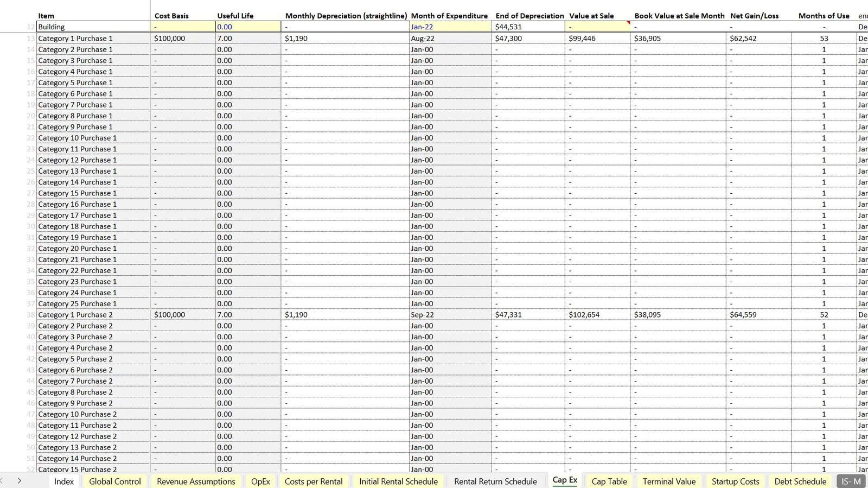868x488 pixels.
Task: Go to the Index sheet tab
Action: point(64,481)
